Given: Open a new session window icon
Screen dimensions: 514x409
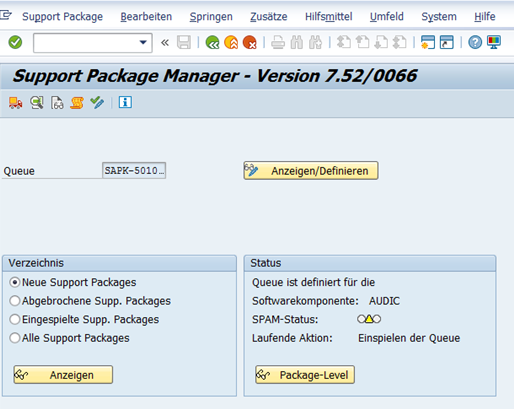Looking at the screenshot, I should click(x=428, y=42).
